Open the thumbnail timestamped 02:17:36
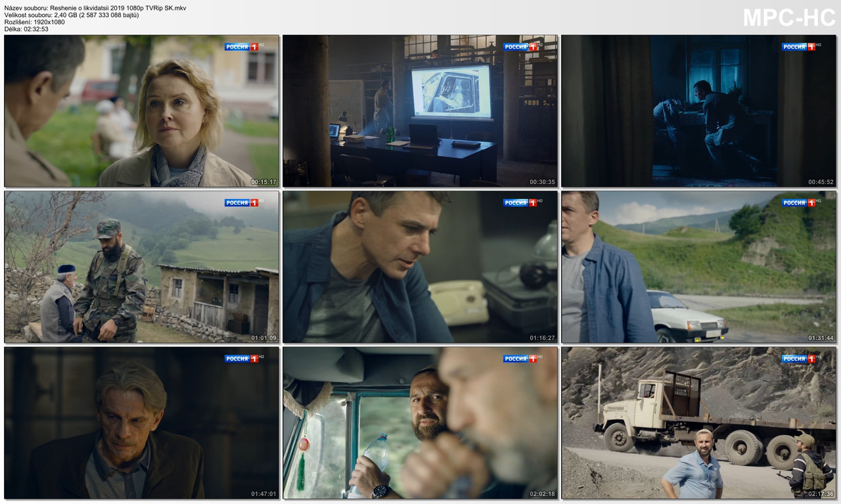Viewport: 841px width, 504px height. [x=698, y=423]
